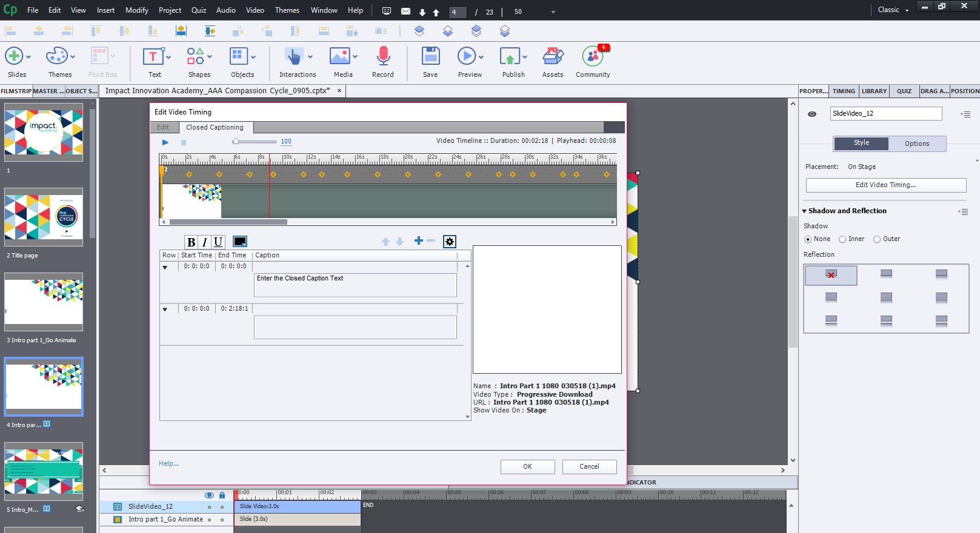980x533 pixels.
Task: Save the project with the Save icon
Action: [x=430, y=56]
